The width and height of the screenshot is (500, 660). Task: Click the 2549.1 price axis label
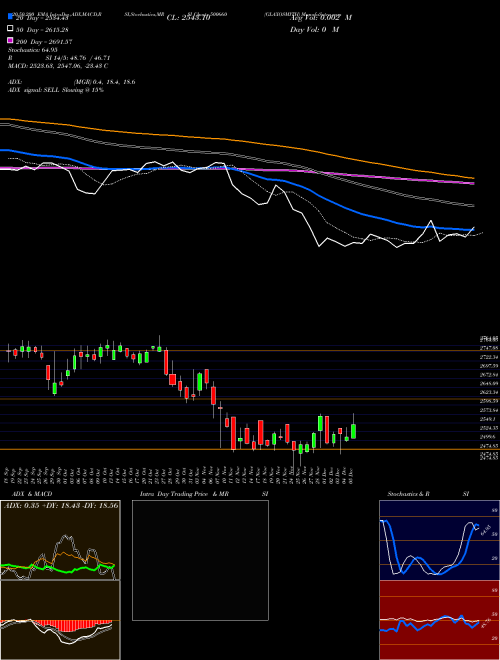coord(488,419)
